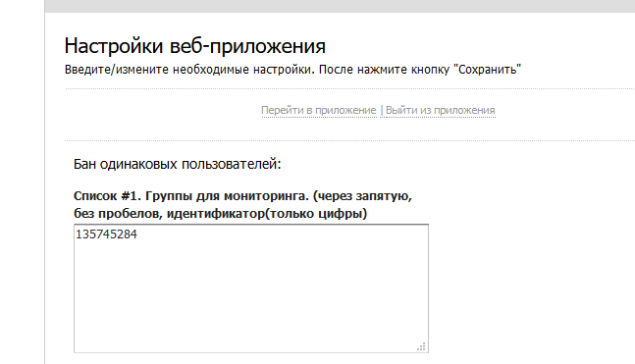Viewport: 635px width, 364px height.
Task: Click the dotted divider above the ban section
Action: pos(350,141)
